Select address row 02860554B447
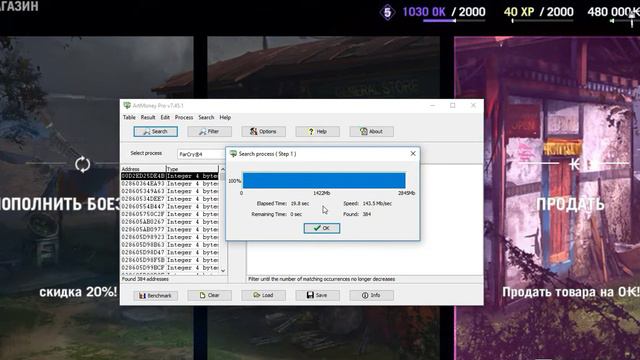The image size is (640, 360). 170,207
